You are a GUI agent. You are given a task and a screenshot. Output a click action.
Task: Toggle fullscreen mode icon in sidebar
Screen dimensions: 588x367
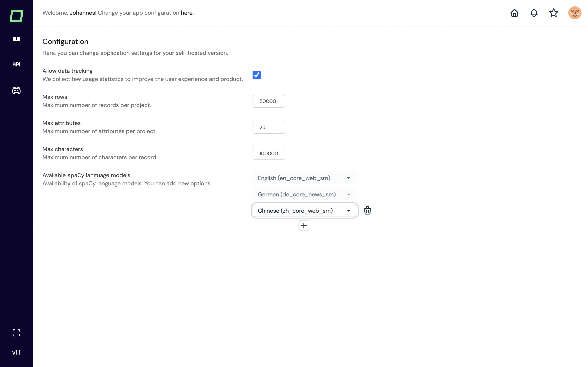pos(16,333)
